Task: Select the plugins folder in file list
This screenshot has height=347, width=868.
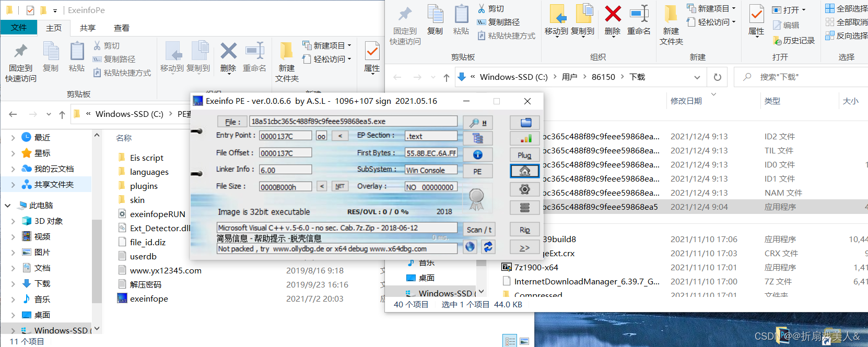Action: (144, 186)
